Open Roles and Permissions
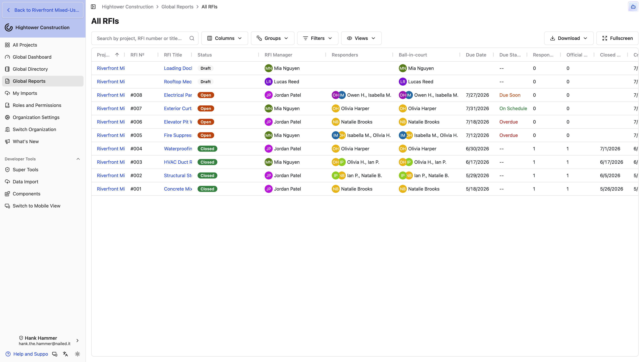644x362 pixels. (x=43, y=105)
